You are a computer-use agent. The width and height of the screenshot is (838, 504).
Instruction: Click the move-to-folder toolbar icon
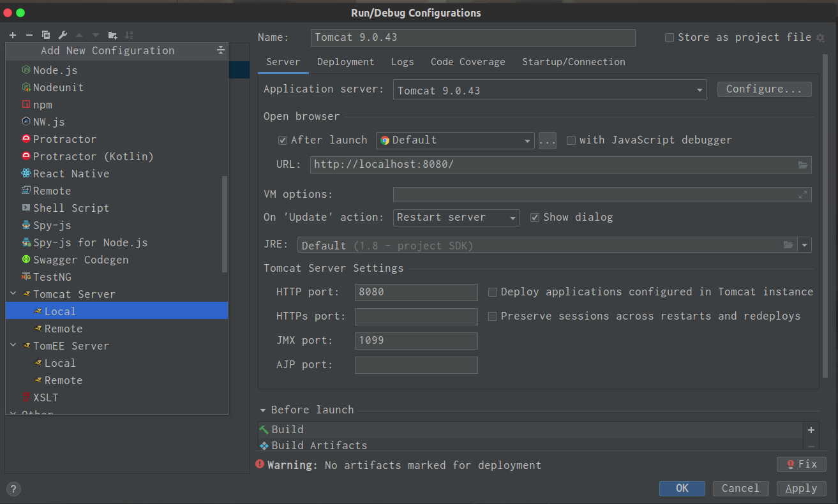click(113, 35)
